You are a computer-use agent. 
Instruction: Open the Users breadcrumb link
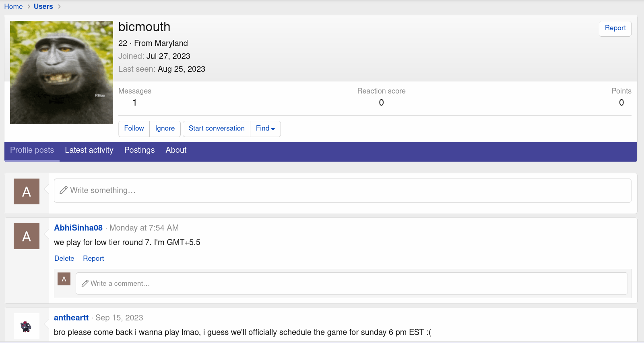43,6
